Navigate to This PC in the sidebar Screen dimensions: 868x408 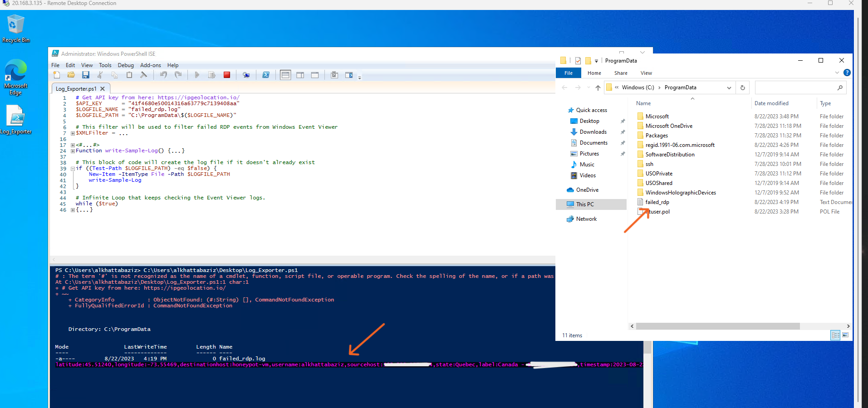click(584, 204)
